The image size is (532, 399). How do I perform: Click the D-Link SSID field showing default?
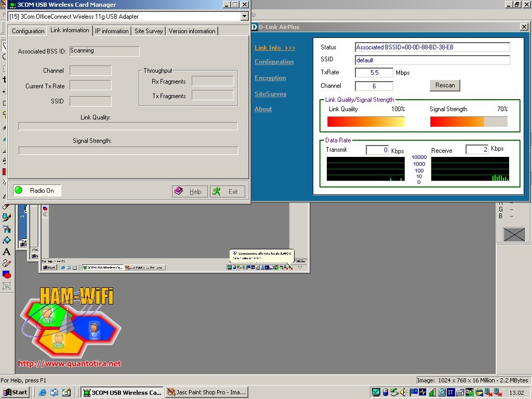tap(432, 60)
